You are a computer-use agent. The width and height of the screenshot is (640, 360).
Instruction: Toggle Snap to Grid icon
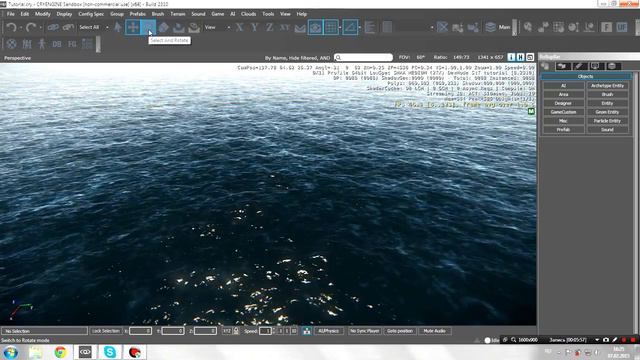click(x=331, y=27)
